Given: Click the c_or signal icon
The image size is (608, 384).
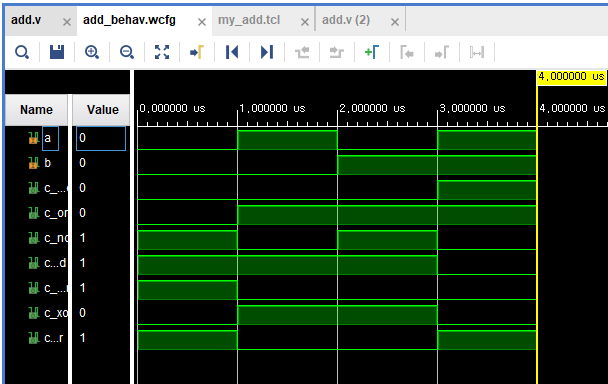Looking at the screenshot, I should 34,213.
